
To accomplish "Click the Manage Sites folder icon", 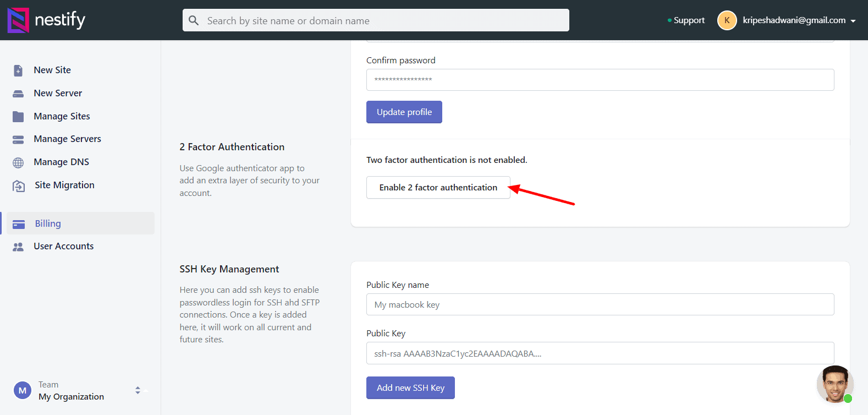I will [18, 117].
